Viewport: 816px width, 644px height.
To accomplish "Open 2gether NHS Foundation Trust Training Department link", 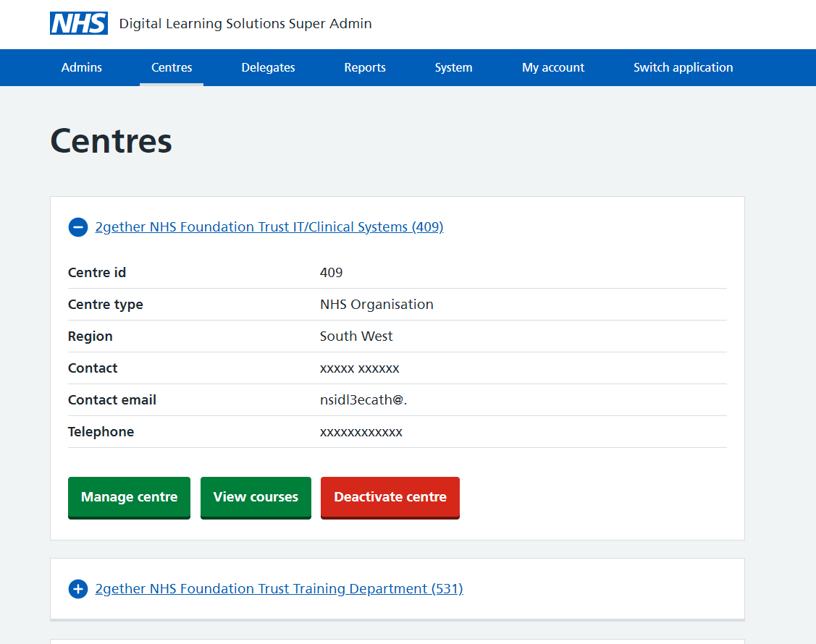I will [x=279, y=589].
